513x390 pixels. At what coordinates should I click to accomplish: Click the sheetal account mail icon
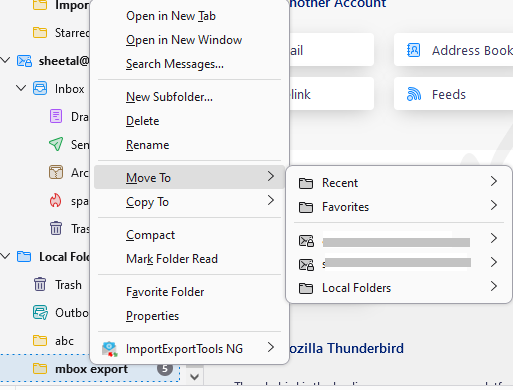(24, 61)
